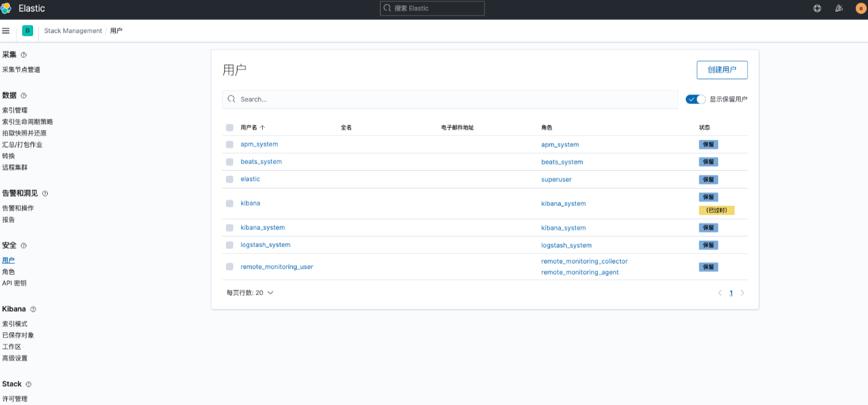Open elastic user link
This screenshot has width=868, height=405.
250,179
